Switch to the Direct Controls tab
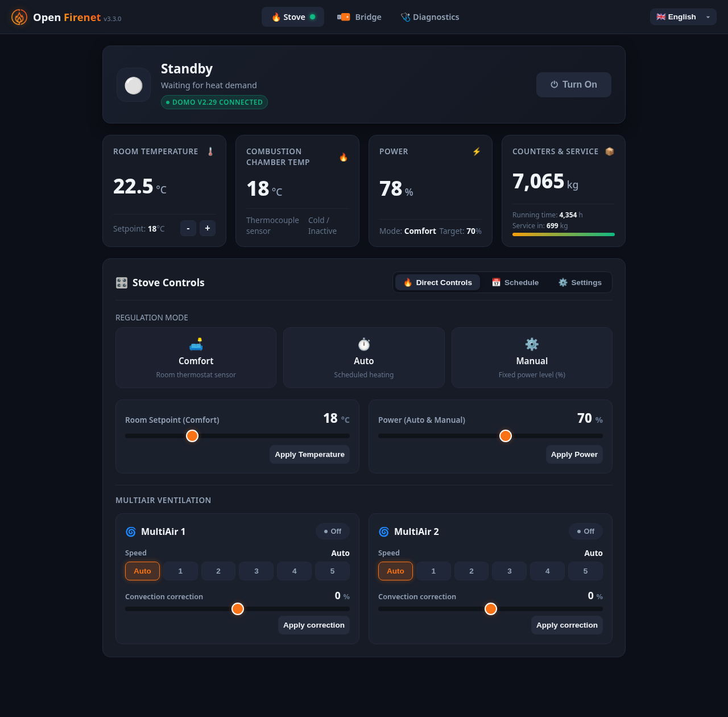This screenshot has width=728, height=717. tap(437, 282)
